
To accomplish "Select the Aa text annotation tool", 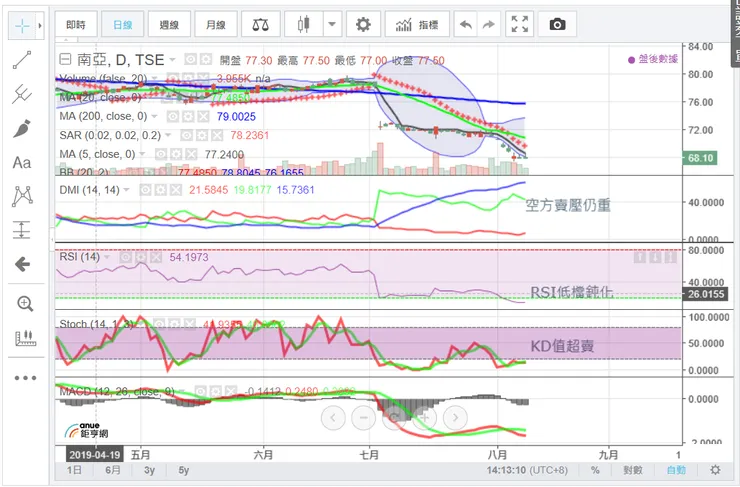I will [x=22, y=163].
